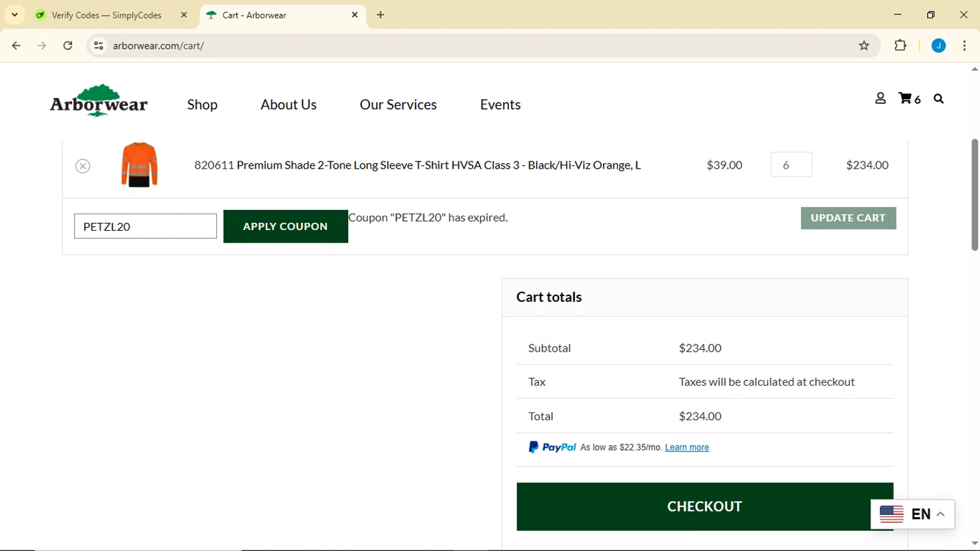Open a new browser tab
Viewport: 980px width, 551px height.
381,15
